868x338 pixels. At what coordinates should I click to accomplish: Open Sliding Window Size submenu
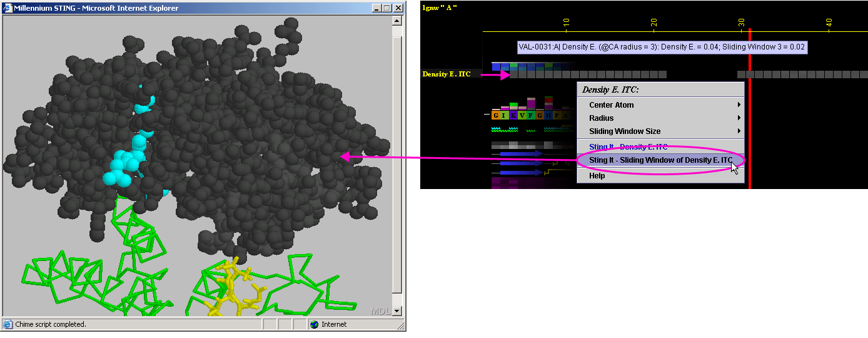pyautogui.click(x=660, y=131)
